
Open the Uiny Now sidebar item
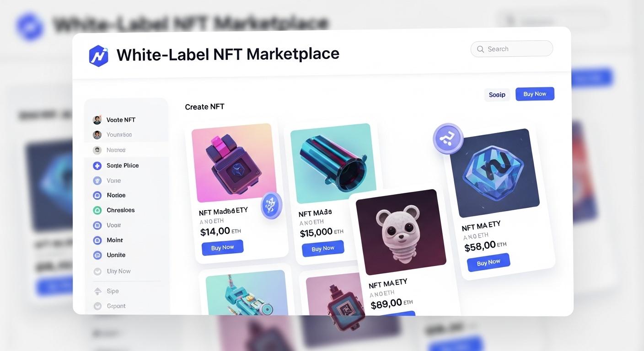pyautogui.click(x=118, y=271)
